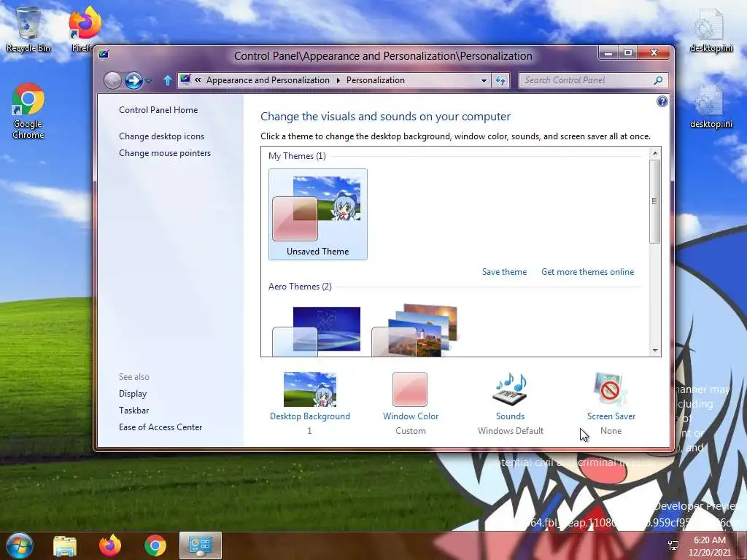Viewport: 747px width, 560px height.
Task: Select the Windows 7 Aero theme thumbnail
Action: coord(317,331)
